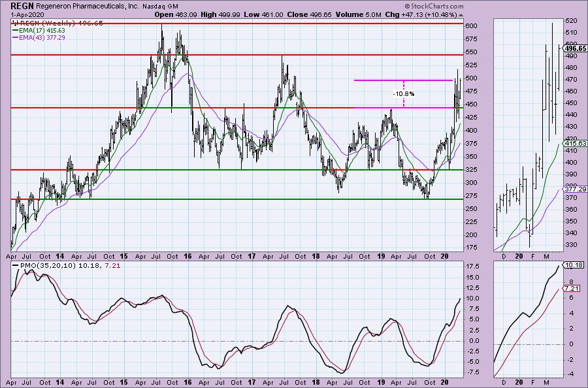Click the 1-Apr-2020 date label
This screenshot has width=588, height=388.
point(27,15)
